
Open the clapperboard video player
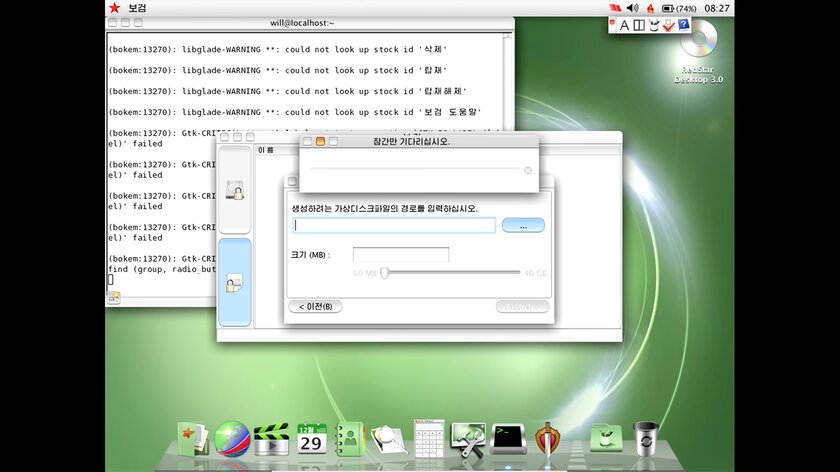(x=271, y=439)
